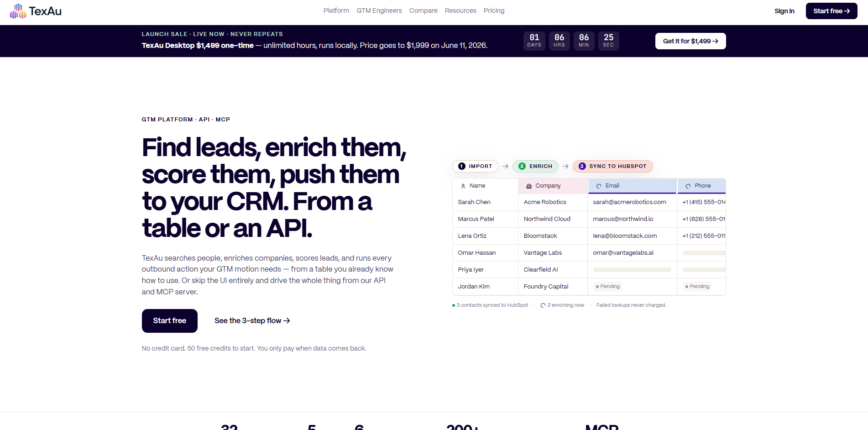
Task: Select the "Lena Ortiz" name cell
Action: pos(485,236)
